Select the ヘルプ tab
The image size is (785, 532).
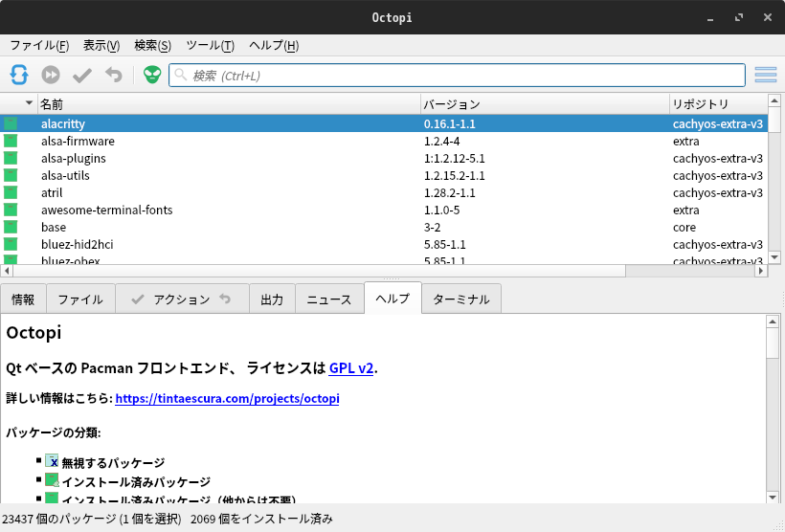[393, 299]
